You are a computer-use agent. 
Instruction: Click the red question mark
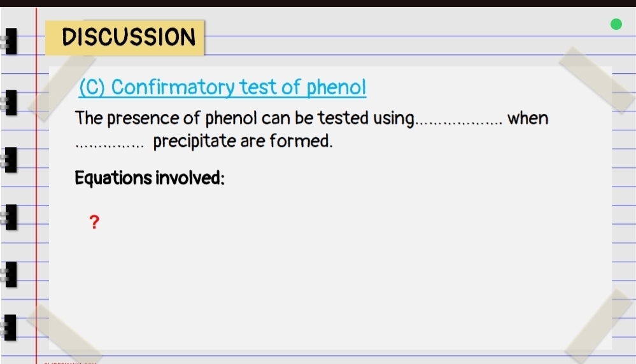pos(94,222)
